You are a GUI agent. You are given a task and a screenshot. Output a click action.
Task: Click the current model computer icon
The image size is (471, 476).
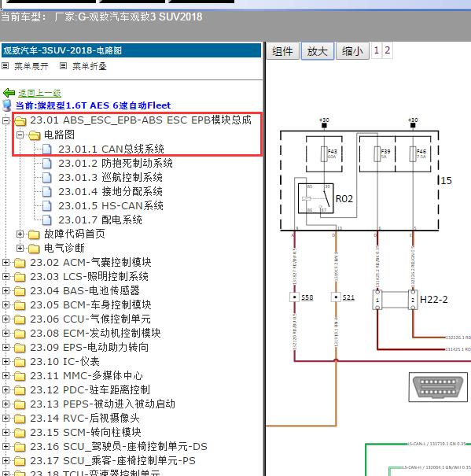click(7, 105)
